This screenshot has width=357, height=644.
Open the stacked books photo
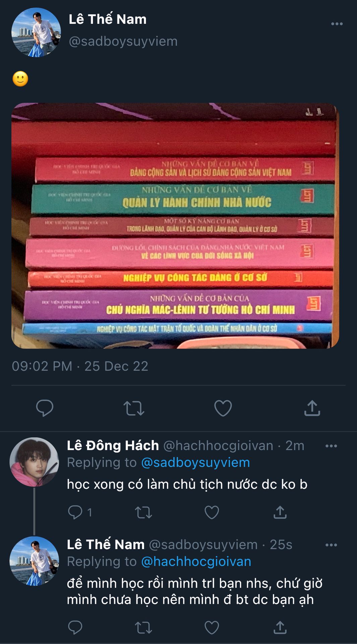175,226
